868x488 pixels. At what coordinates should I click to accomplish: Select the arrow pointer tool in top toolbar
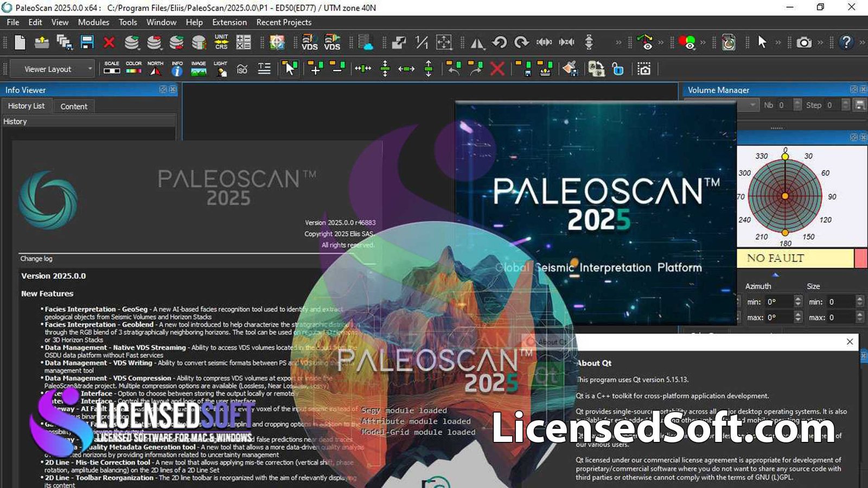pos(762,42)
